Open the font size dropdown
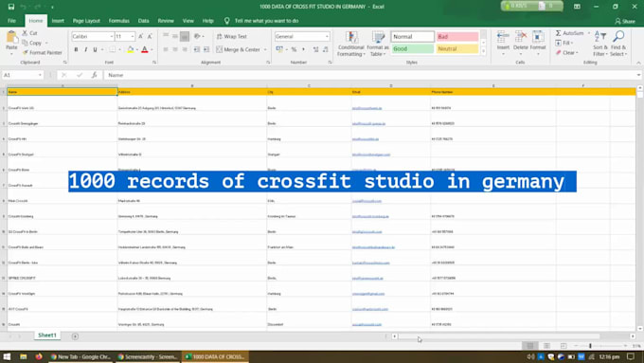 [x=133, y=37]
